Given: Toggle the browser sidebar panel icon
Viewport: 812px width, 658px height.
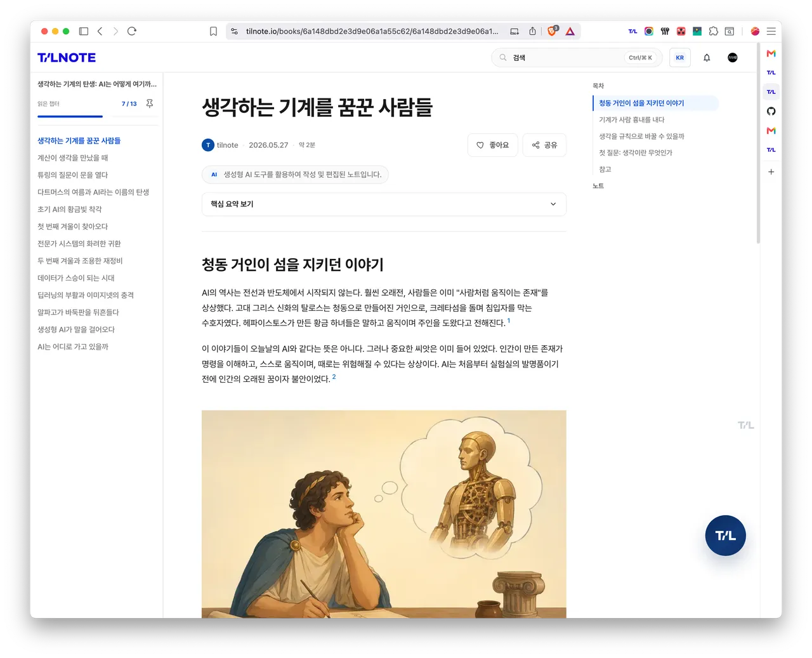Looking at the screenshot, I should coord(83,31).
